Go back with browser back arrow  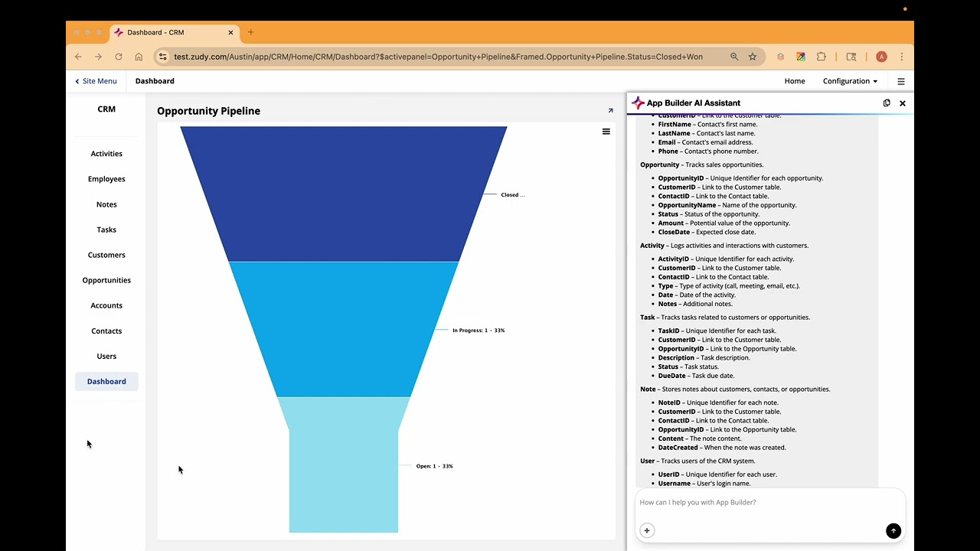[78, 57]
